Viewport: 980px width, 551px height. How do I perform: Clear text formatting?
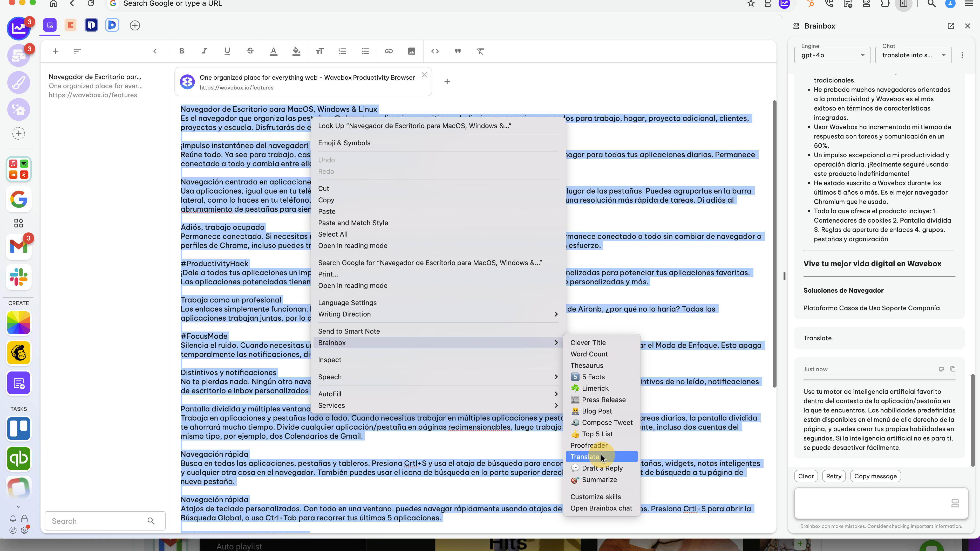click(480, 51)
